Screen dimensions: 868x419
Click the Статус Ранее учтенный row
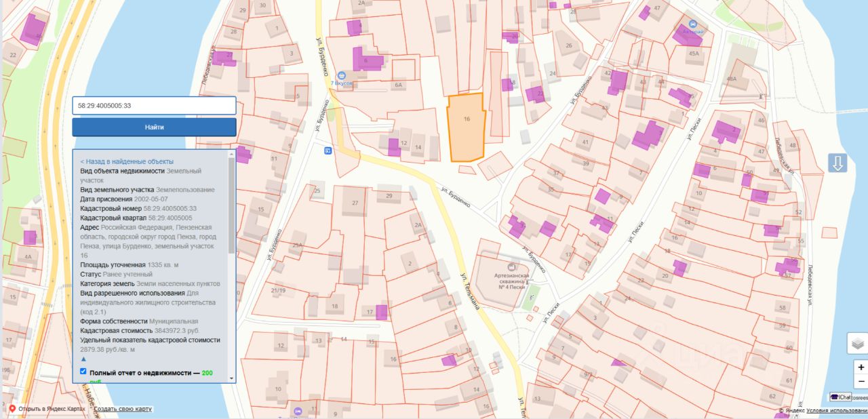117,274
